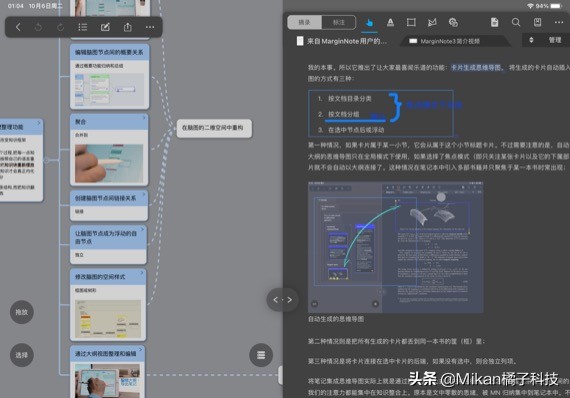Expand the 聚合 card chevron
570x398 pixels.
[144, 118]
